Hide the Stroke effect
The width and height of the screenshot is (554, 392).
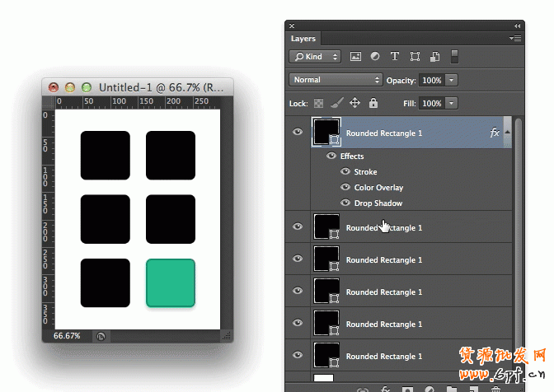pos(345,172)
